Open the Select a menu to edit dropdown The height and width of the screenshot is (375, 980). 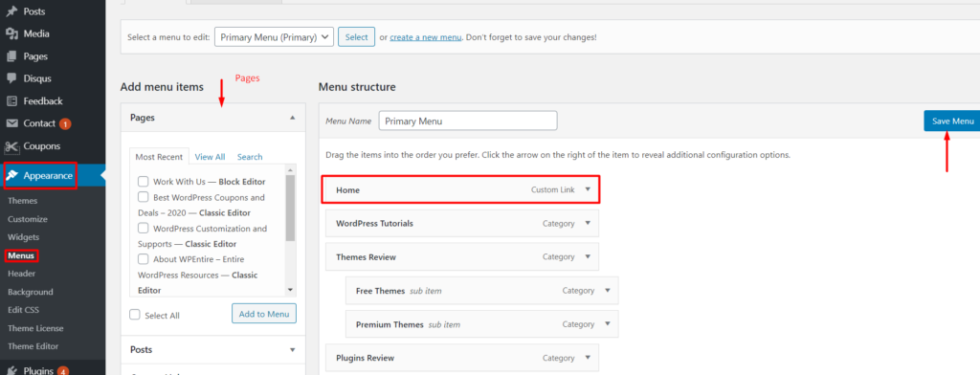pos(274,37)
